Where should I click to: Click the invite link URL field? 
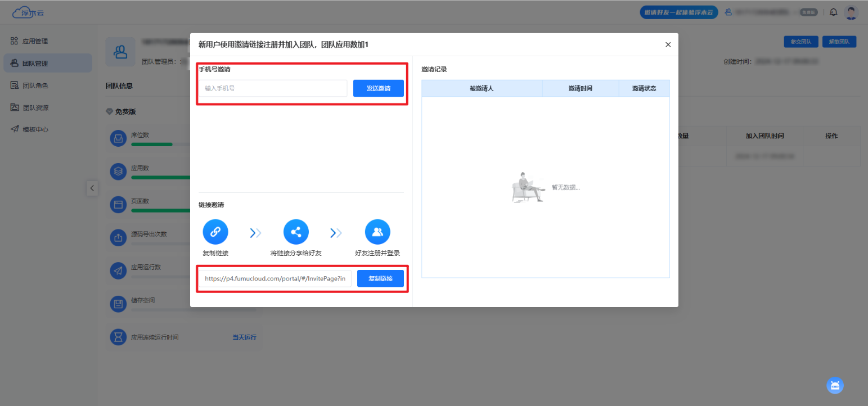coord(275,278)
